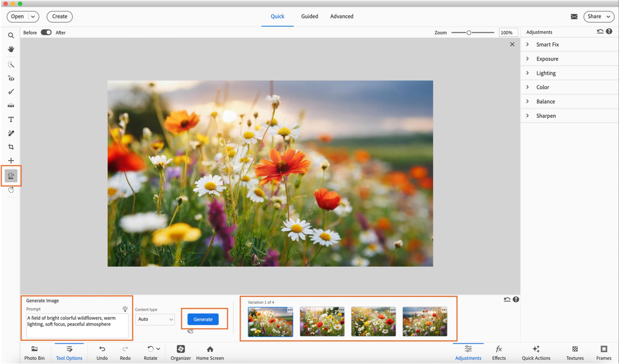Viewport: 619px width, 364px height.
Task: Select the Move tool
Action: 11,160
